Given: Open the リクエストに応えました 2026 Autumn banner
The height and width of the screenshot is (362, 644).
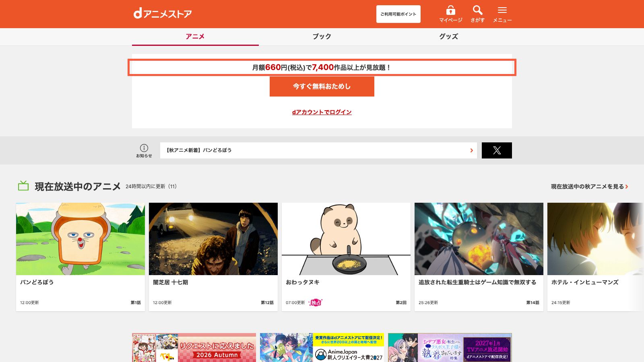Looking at the screenshot, I should (x=194, y=348).
